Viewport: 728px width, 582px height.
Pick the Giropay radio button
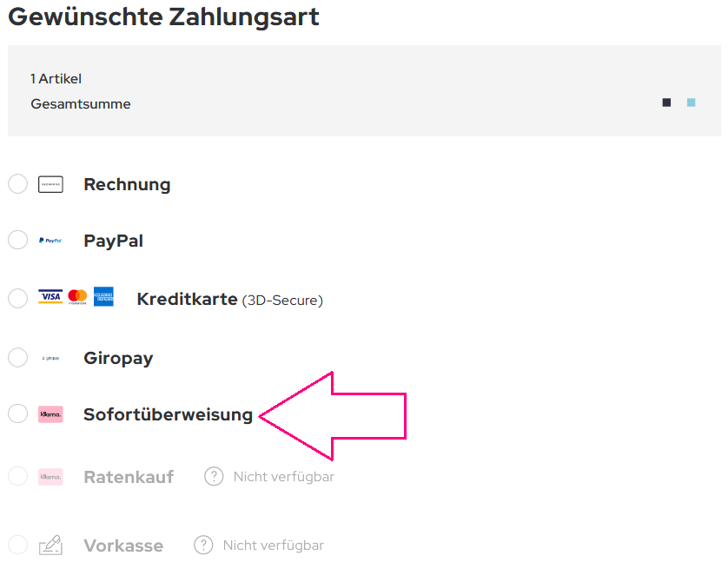click(17, 357)
